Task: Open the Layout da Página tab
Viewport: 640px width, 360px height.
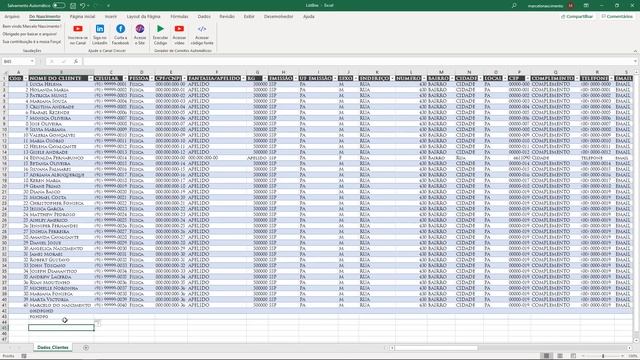Action: [143, 16]
